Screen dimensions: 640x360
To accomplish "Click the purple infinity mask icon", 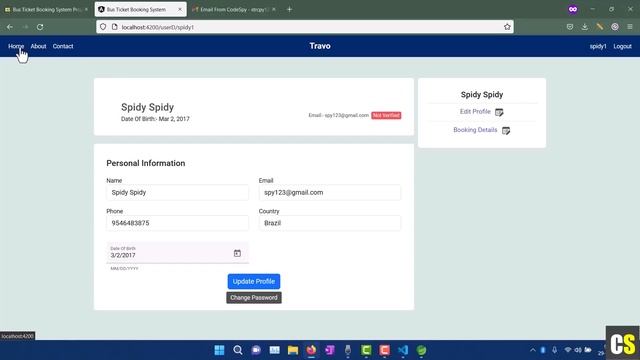I will click(x=573, y=9).
